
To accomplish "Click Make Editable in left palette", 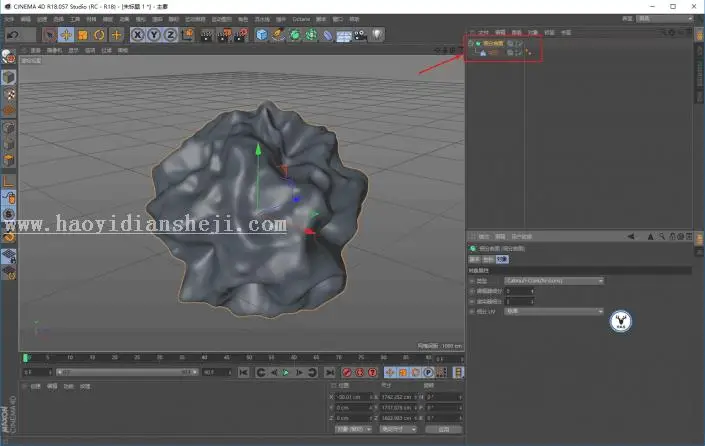I will pyautogui.click(x=9, y=57).
